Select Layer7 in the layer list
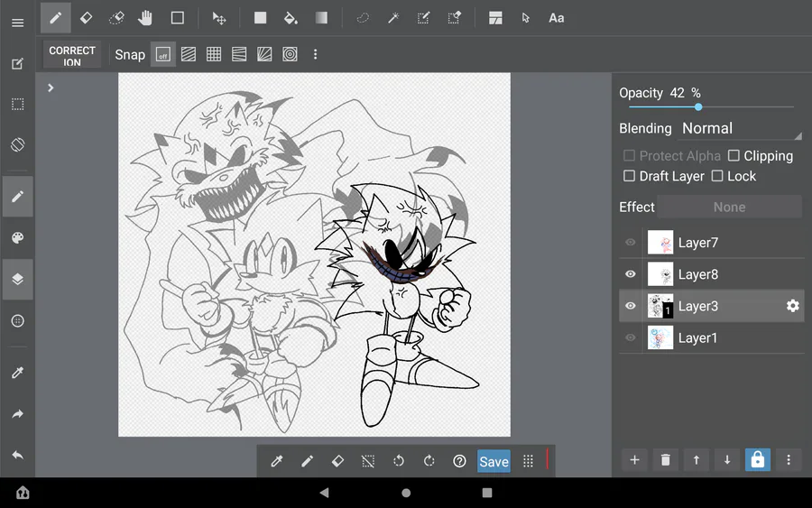 (x=712, y=243)
